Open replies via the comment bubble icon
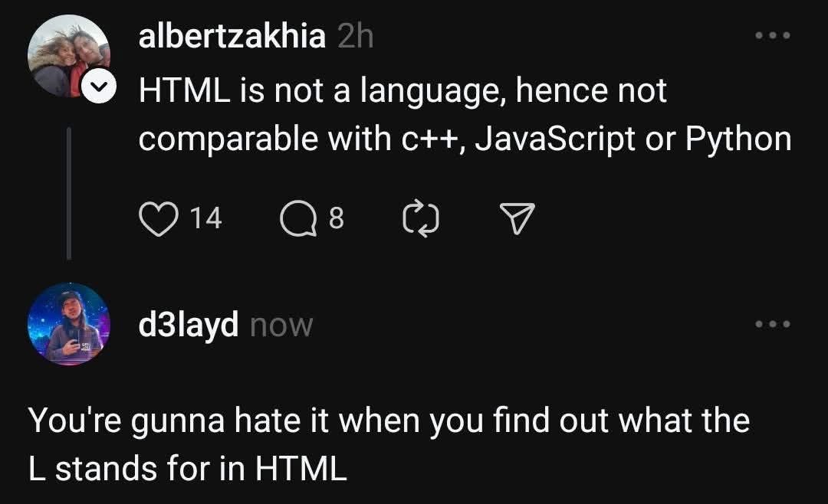 point(297,220)
